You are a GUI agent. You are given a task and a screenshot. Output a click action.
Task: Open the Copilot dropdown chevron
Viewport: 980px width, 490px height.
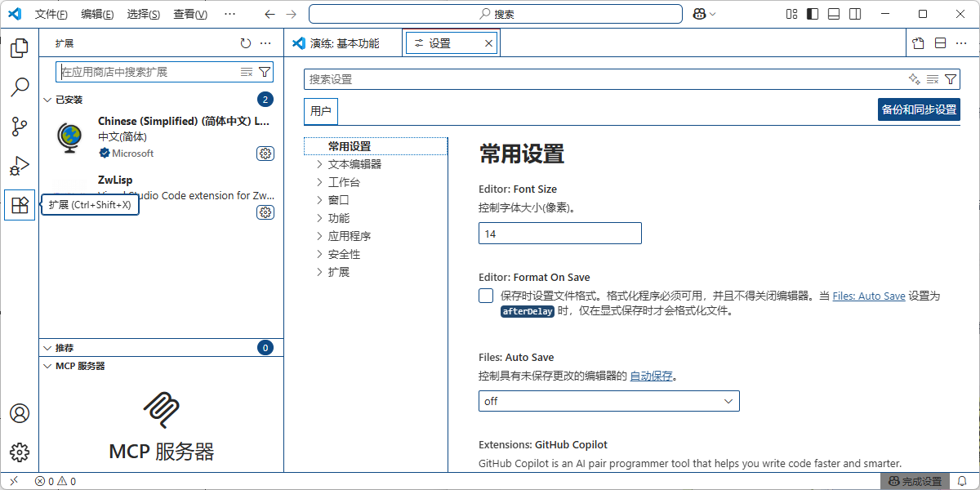tap(713, 14)
